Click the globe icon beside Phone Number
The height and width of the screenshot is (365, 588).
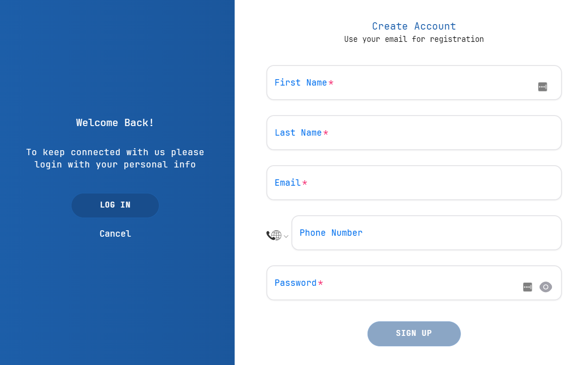276,235
